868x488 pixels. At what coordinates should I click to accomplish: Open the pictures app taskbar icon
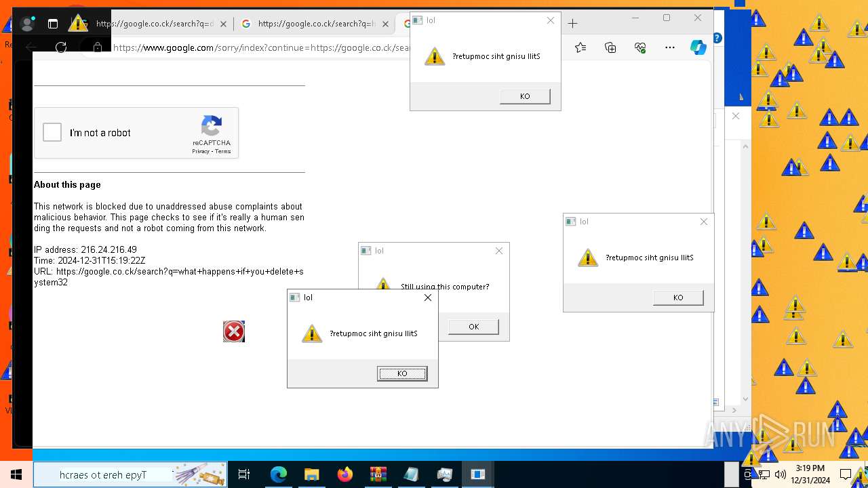[444, 474]
